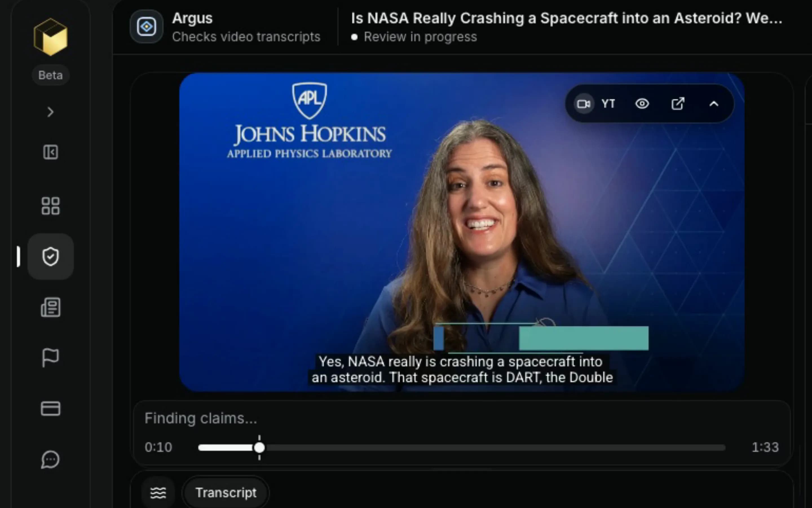Click the video title in the header
The height and width of the screenshot is (508, 812).
[566, 18]
